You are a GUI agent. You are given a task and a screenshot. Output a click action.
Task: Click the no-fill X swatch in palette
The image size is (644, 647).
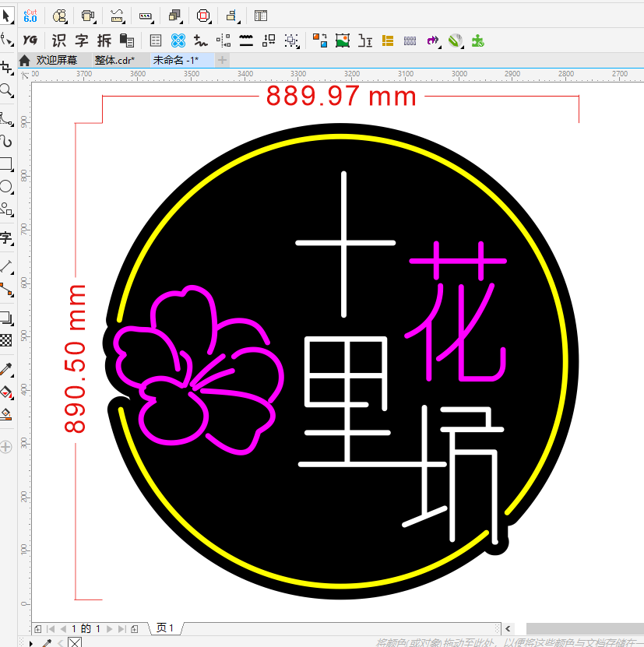click(x=75, y=642)
